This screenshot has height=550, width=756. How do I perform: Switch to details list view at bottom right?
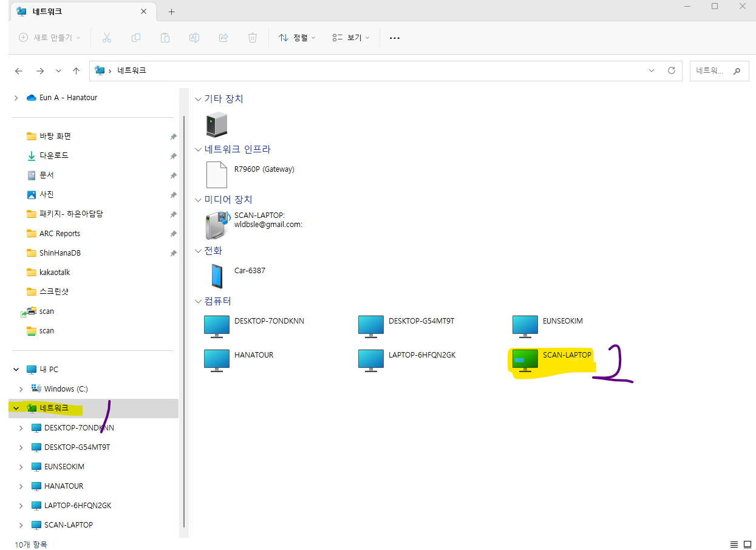(734, 545)
